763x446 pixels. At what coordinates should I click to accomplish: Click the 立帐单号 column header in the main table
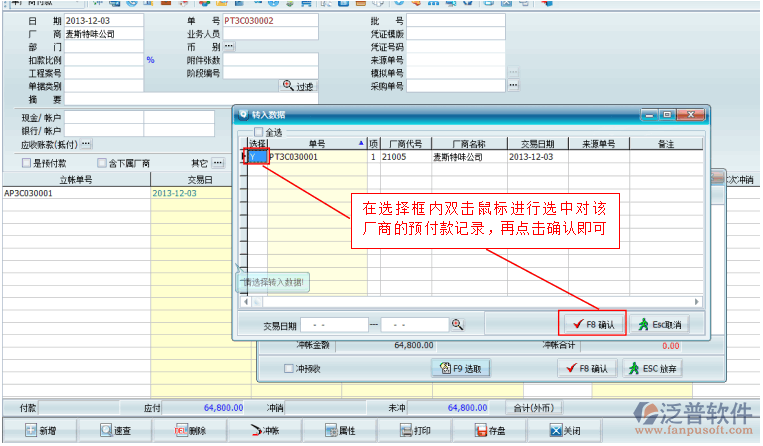coord(76,179)
